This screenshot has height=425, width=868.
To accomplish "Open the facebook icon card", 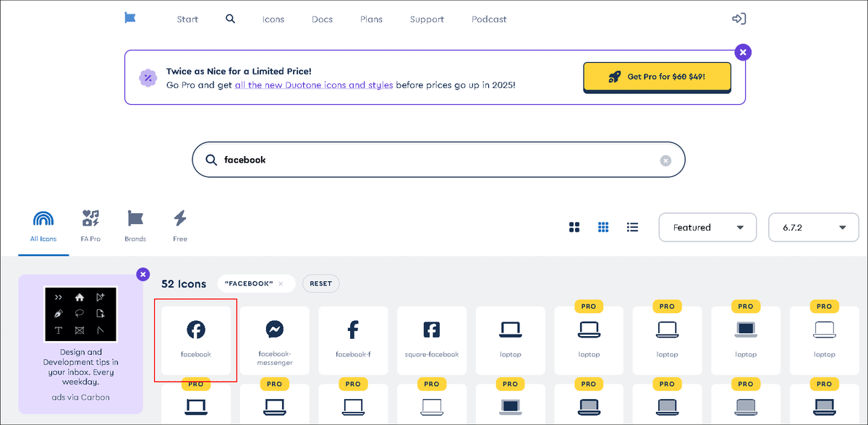I will click(196, 340).
